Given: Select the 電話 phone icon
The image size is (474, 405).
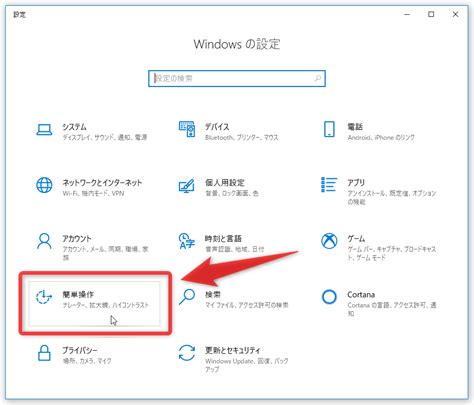Looking at the screenshot, I should tap(329, 129).
